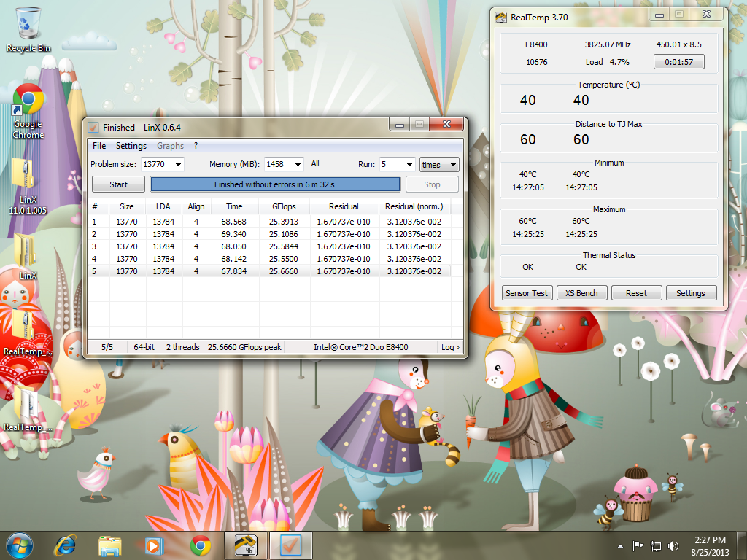Viewport: 747px width, 560px height.
Task: Open Windows Explorer from the taskbar
Action: [x=110, y=545]
